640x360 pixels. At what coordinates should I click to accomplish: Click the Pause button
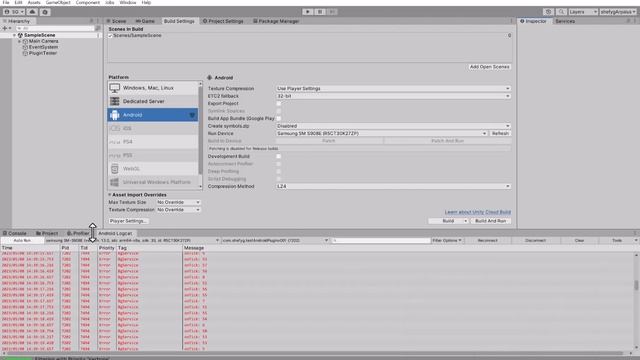[320, 12]
